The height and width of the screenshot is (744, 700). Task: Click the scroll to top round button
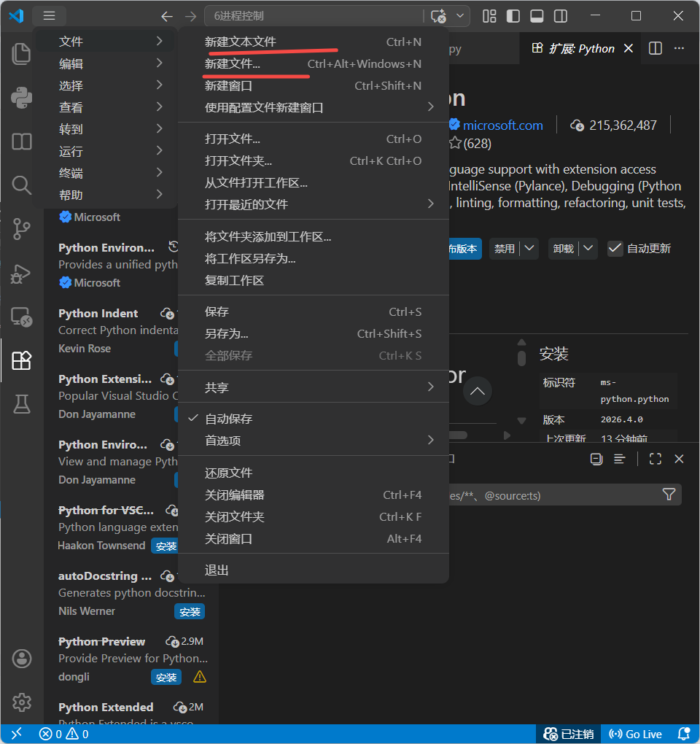click(x=477, y=391)
